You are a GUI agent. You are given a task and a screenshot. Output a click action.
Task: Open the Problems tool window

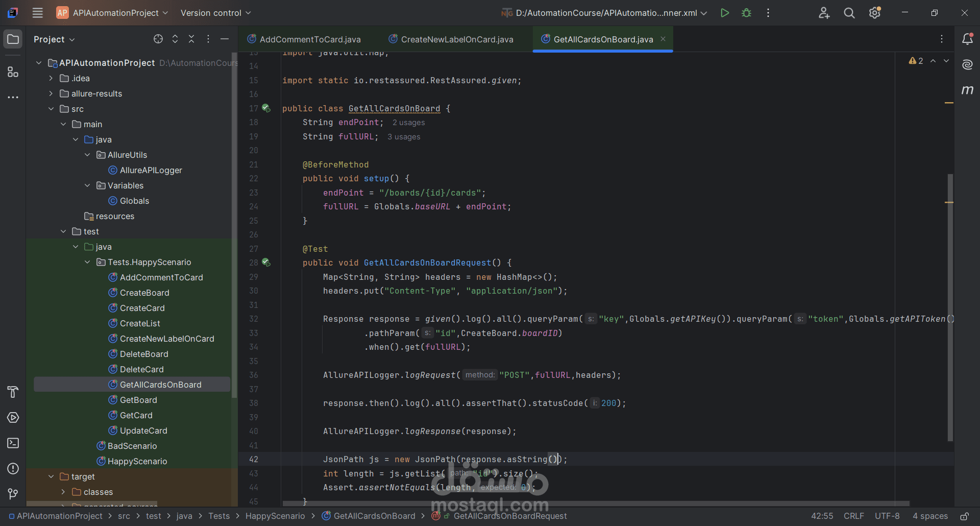point(13,468)
